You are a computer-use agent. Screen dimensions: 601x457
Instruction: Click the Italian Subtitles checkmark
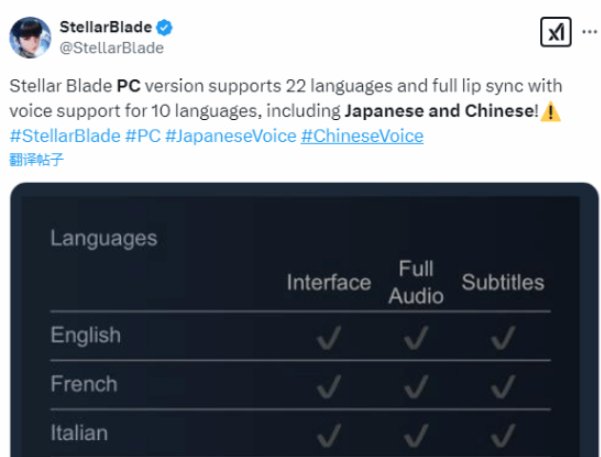point(502,435)
